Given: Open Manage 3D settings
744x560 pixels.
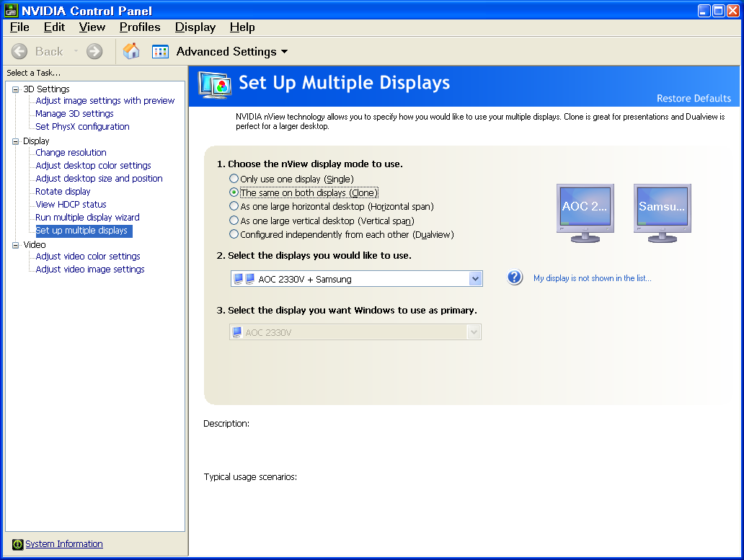Looking at the screenshot, I should [74, 113].
